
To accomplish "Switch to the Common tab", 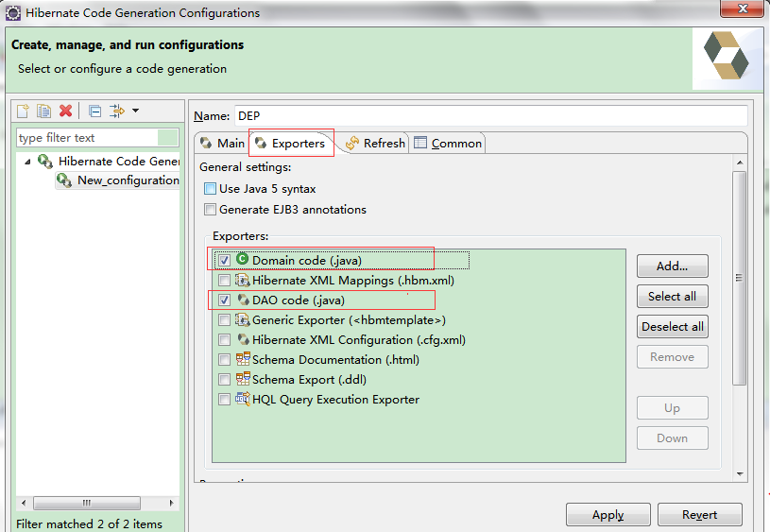I will (x=448, y=144).
